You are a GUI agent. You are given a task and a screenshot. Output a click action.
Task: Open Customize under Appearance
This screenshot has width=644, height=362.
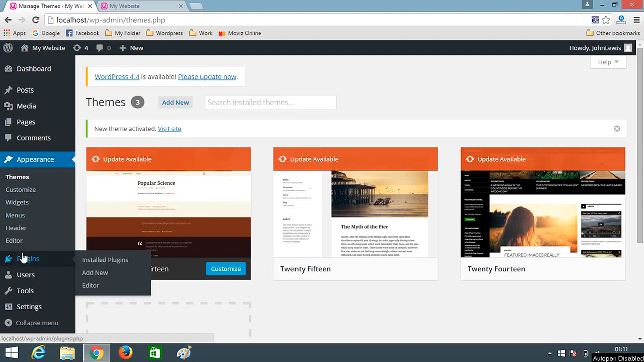click(20, 190)
